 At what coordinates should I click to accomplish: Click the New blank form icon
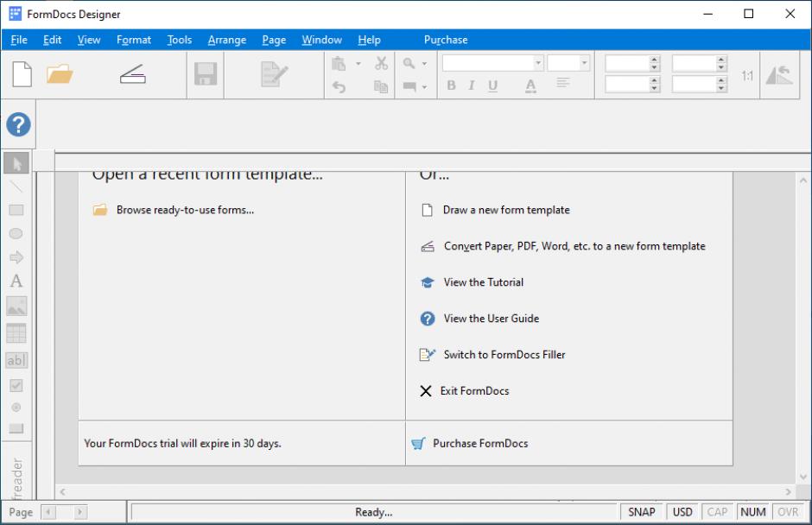22,74
